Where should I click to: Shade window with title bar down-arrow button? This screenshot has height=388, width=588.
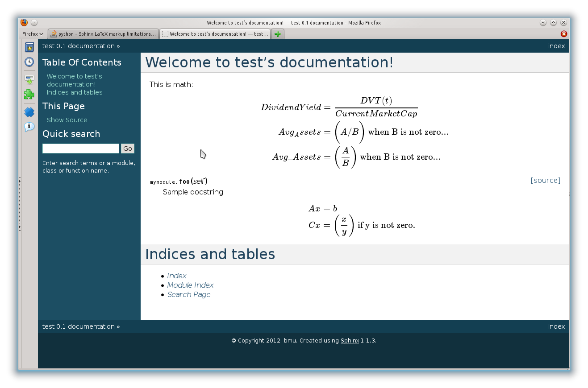point(543,22)
